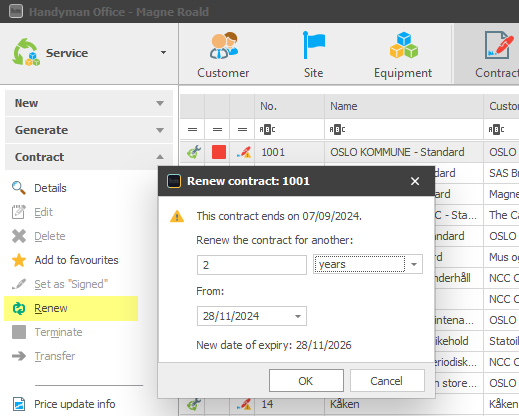Screen dimensions: 519x416
Task: Expand the Service module dropdown
Action: click(x=163, y=52)
